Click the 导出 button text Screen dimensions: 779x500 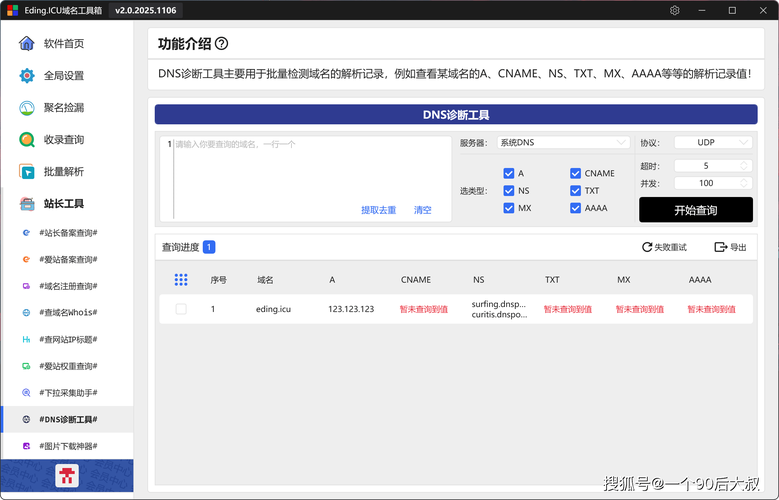click(738, 247)
